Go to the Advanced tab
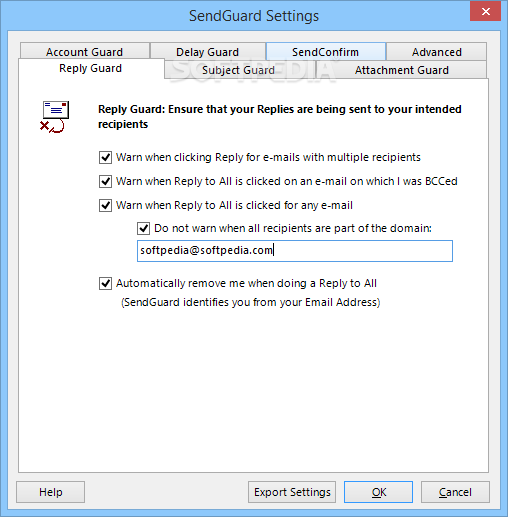The width and height of the screenshot is (508, 517). pyautogui.click(x=436, y=52)
